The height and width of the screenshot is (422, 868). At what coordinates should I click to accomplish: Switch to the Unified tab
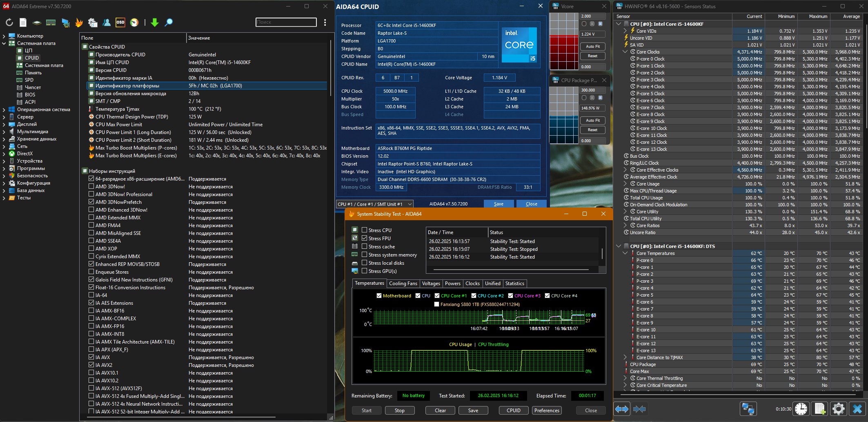tap(492, 284)
